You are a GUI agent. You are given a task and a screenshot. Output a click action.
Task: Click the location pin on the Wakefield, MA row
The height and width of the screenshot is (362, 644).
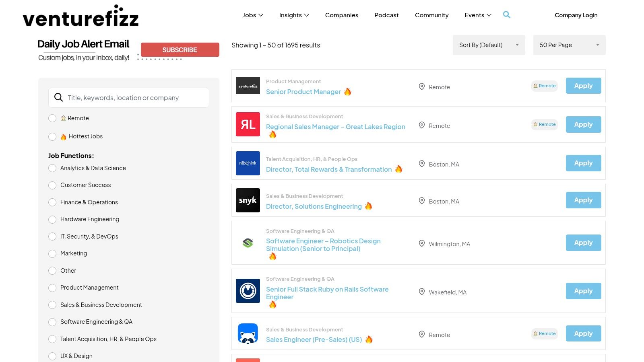click(422, 292)
